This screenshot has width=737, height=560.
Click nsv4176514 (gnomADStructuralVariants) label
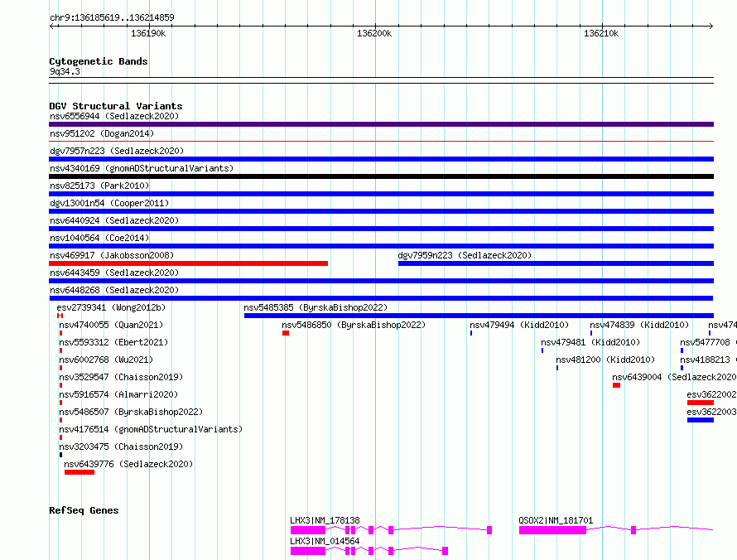point(151,429)
